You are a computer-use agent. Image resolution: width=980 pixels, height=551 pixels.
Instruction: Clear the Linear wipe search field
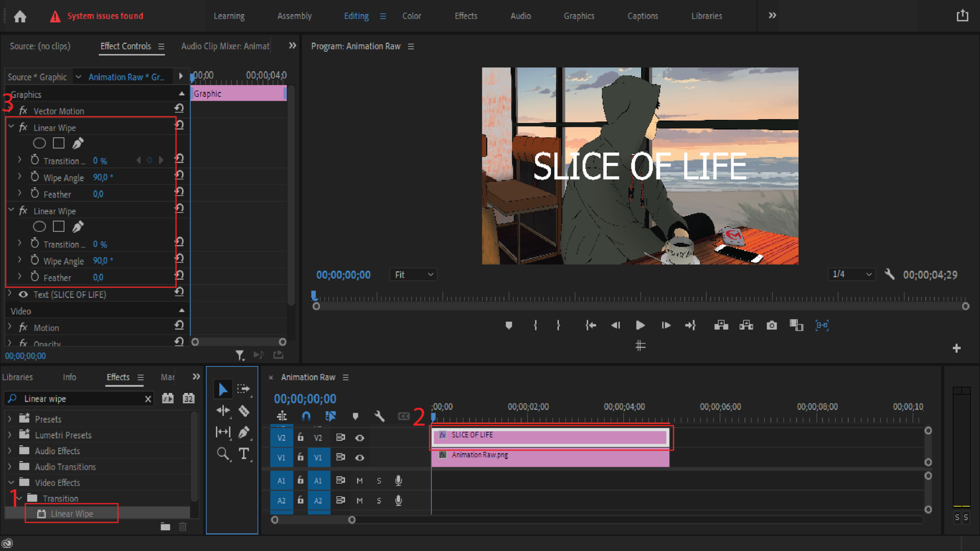pos(148,399)
